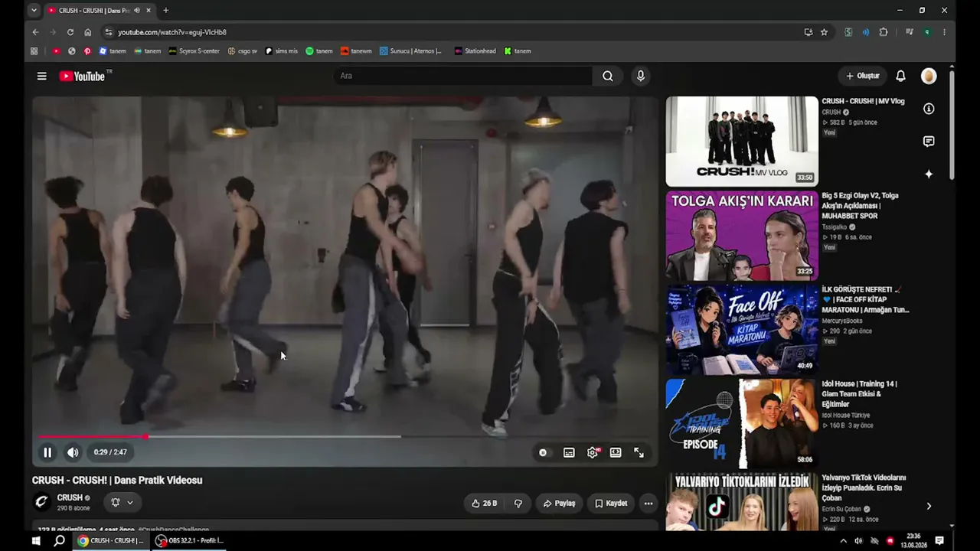The width and height of the screenshot is (980, 551).
Task: Open the CRUSH channel avatar
Action: [x=42, y=502]
